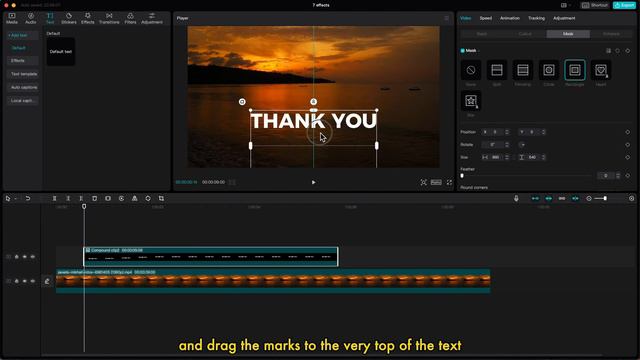Open the Filters panel icon
Screen dimensions: 640x360
coord(130,18)
